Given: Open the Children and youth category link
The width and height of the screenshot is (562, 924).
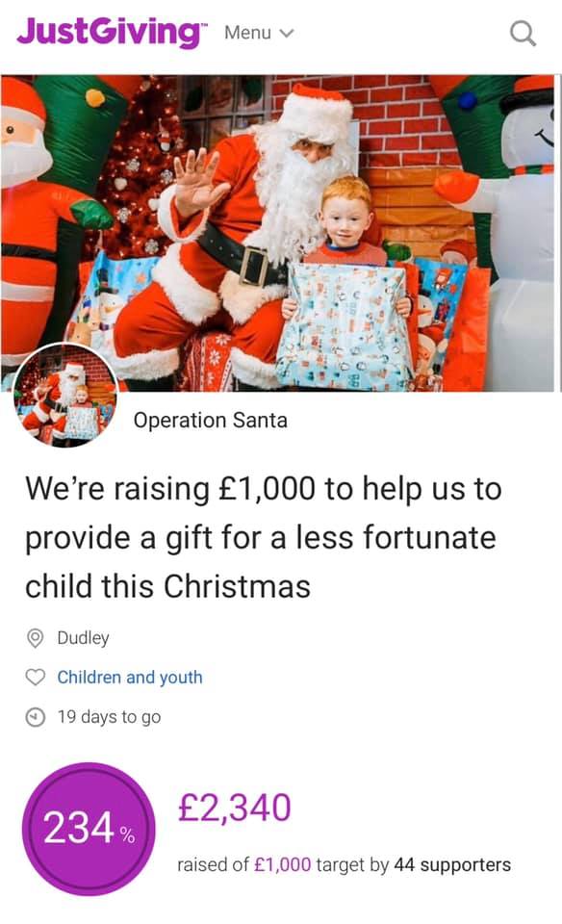Looking at the screenshot, I should (130, 677).
